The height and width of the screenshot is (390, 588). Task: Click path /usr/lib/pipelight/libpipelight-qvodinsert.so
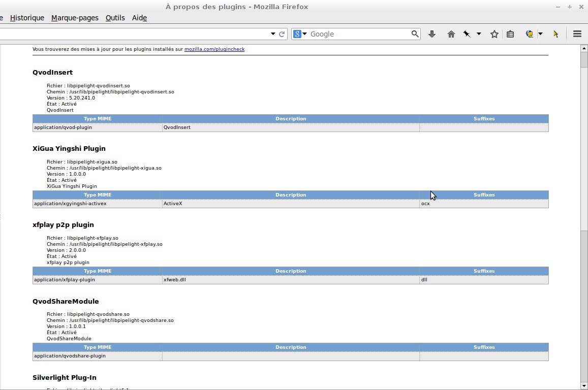click(x=110, y=92)
